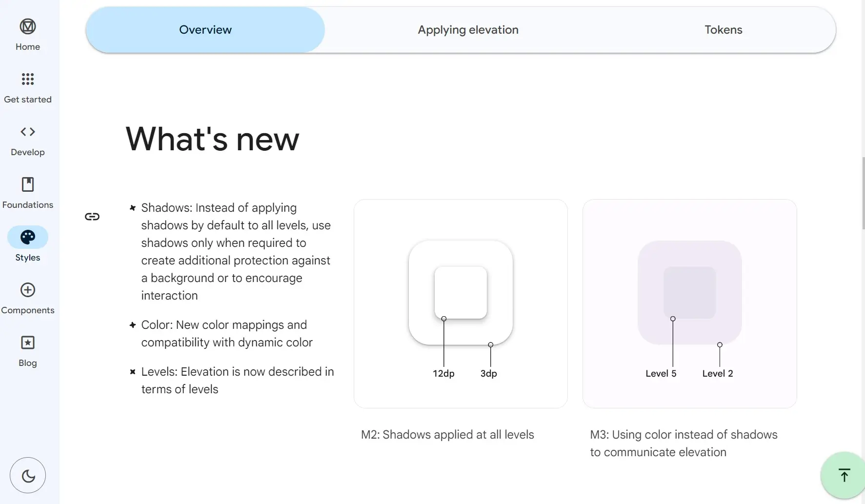
Task: Click the Get started label
Action: 28,100
